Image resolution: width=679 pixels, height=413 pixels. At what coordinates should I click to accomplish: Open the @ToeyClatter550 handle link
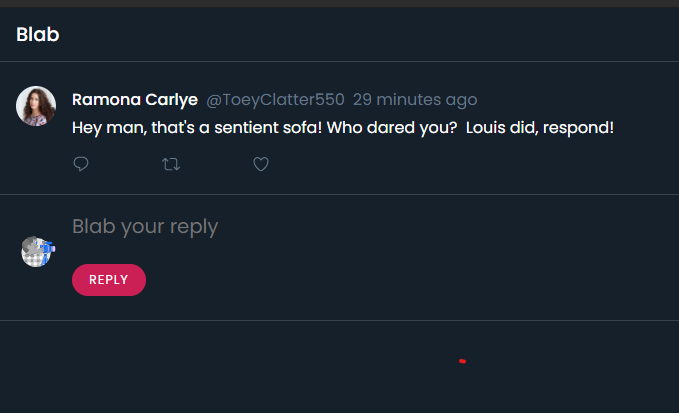pos(275,100)
